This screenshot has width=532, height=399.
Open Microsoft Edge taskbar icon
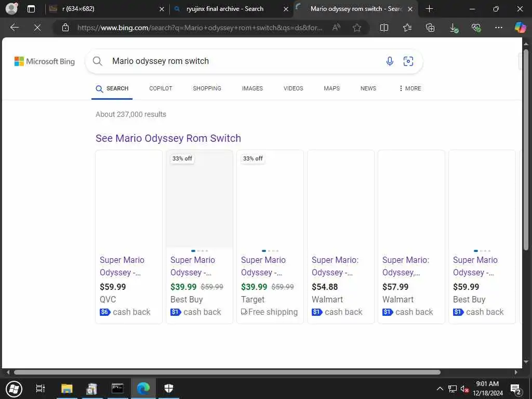click(x=143, y=389)
